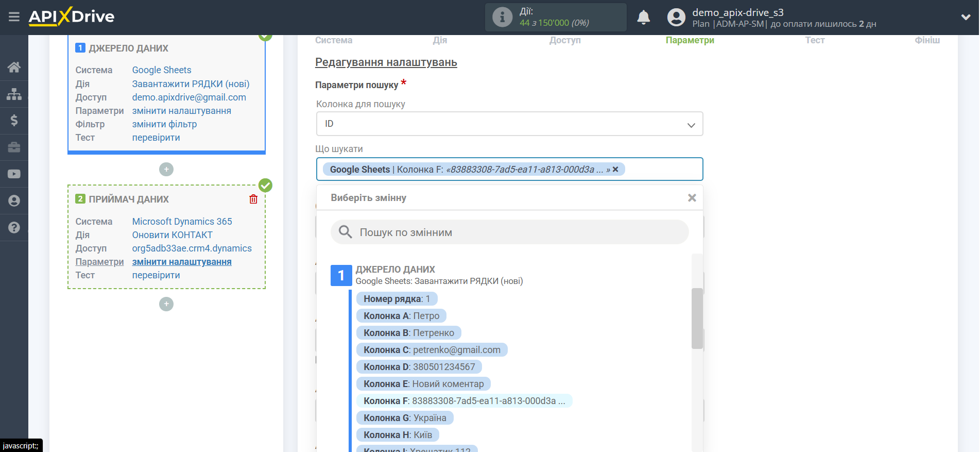This screenshot has height=452, width=980.
Task: Close the variable selection panel
Action: coord(692,198)
